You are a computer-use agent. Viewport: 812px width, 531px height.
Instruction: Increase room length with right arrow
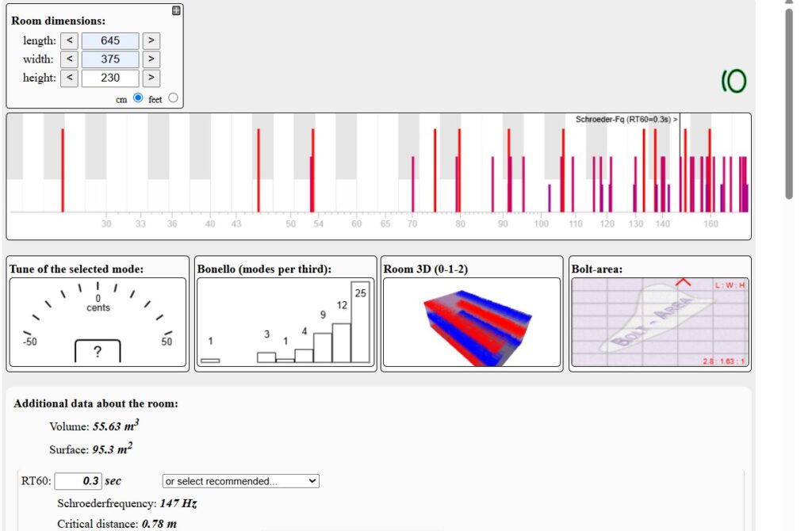tap(151, 40)
